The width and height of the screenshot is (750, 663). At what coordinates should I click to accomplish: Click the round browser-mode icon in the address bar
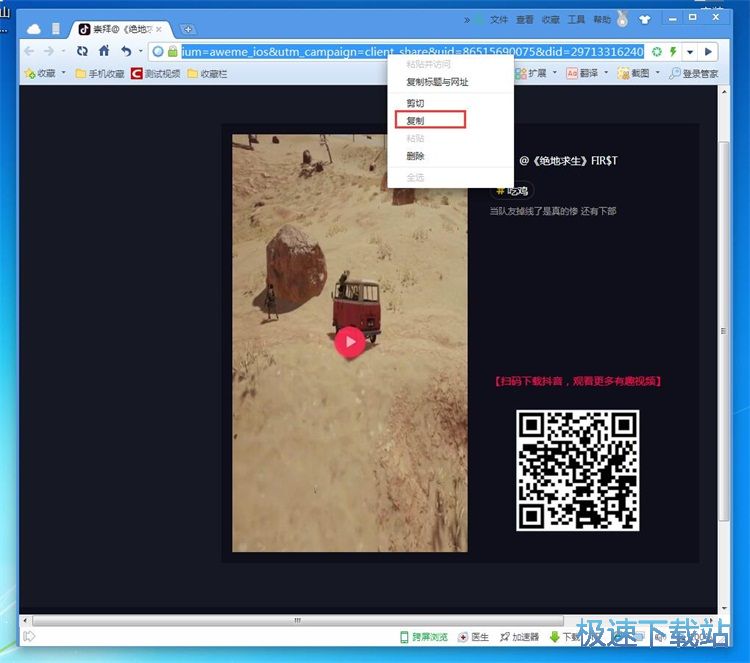coord(158,51)
